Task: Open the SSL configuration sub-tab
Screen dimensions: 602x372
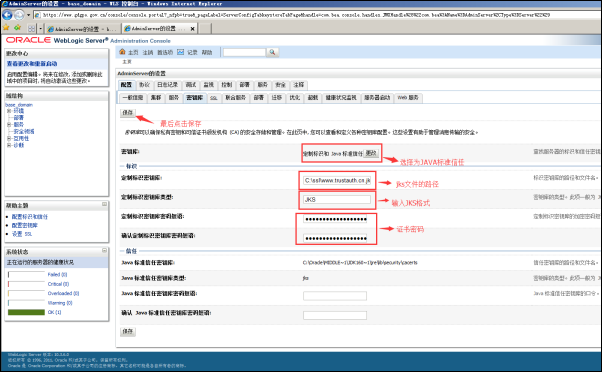Action: tap(214, 98)
